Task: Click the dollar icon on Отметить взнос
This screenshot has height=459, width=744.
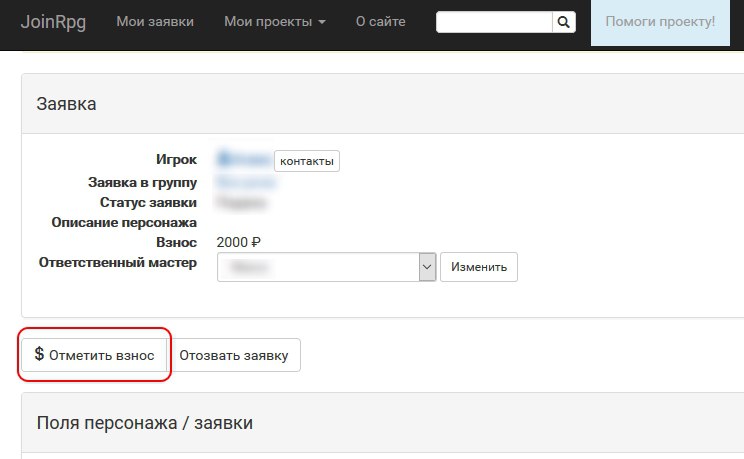Action: pyautogui.click(x=39, y=354)
